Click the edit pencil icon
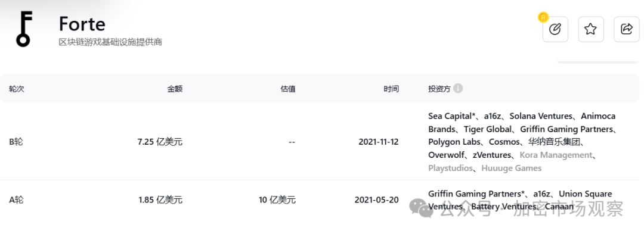 point(555,29)
